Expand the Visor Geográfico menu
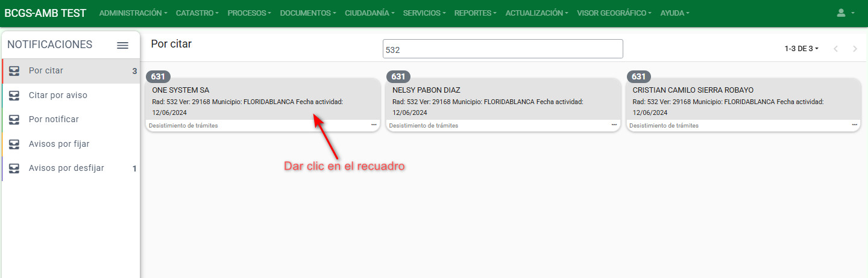Screen dimensions: 868x278 pos(614,13)
